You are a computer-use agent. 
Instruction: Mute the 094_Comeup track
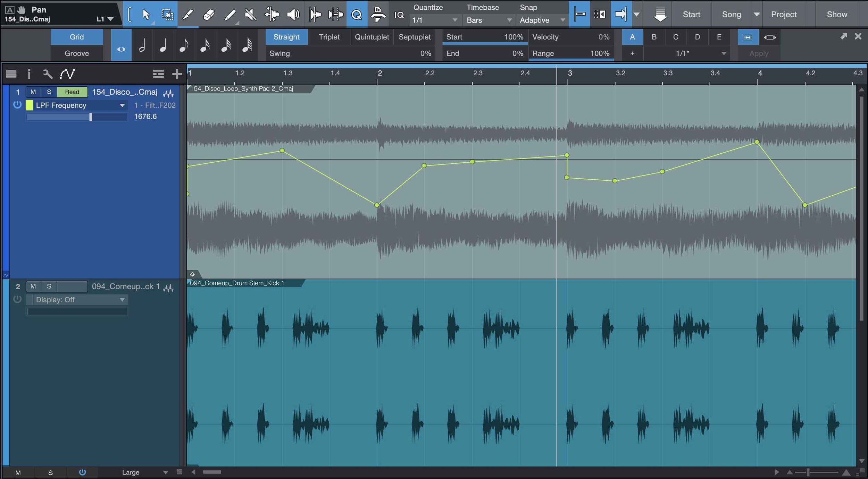click(33, 286)
